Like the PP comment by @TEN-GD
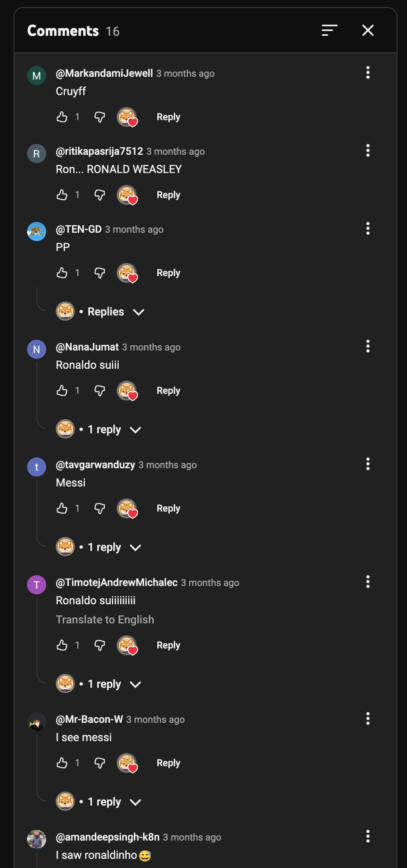 coord(62,273)
